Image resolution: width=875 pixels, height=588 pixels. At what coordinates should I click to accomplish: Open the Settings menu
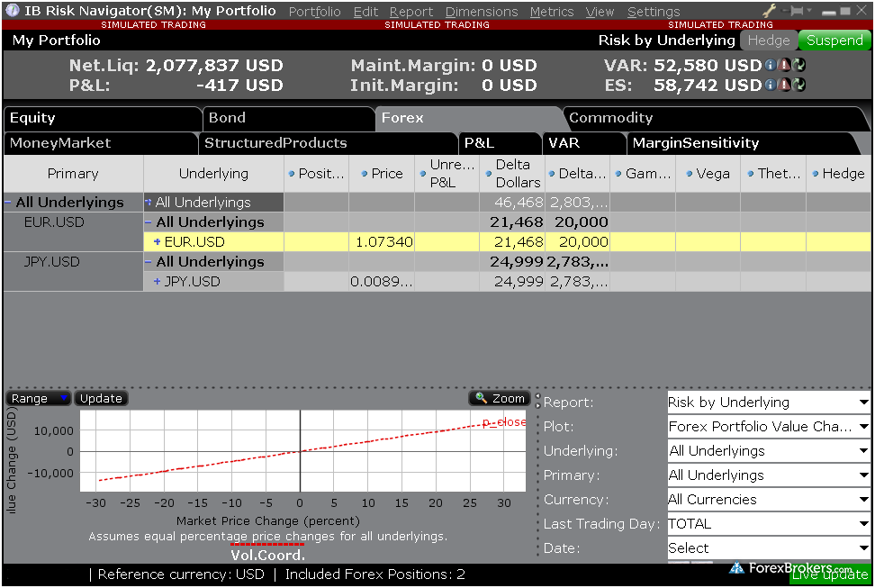coord(654,12)
